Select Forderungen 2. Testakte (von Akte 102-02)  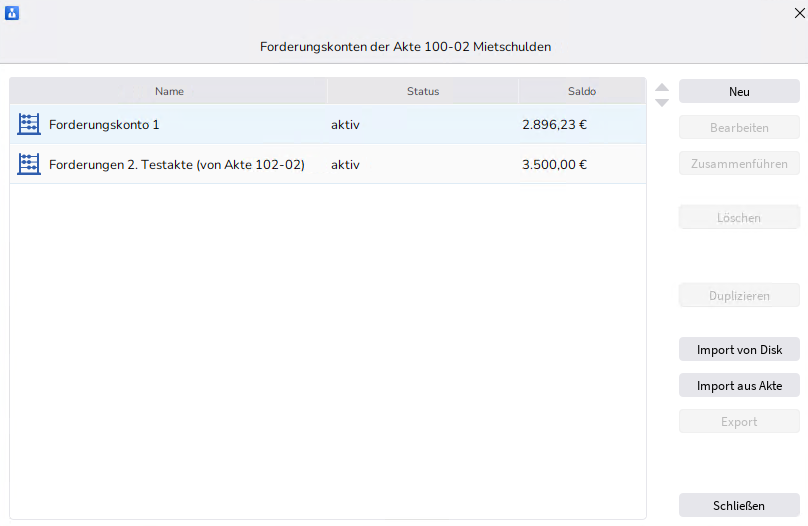pos(177,164)
